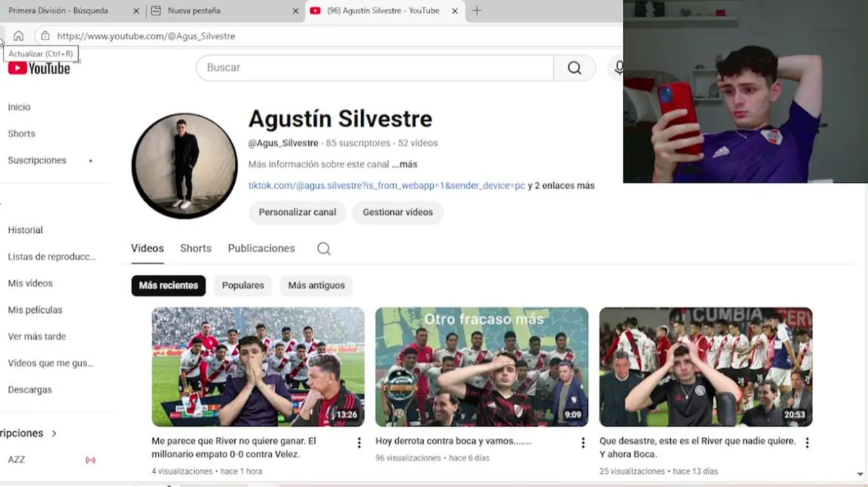Click the Personalizar canal button
Viewport: 868px width, 487px height.
coord(297,212)
